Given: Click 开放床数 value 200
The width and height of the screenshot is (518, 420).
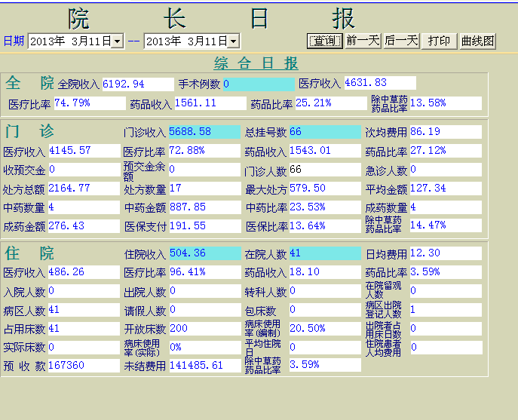Looking at the screenshot, I should (205, 329).
